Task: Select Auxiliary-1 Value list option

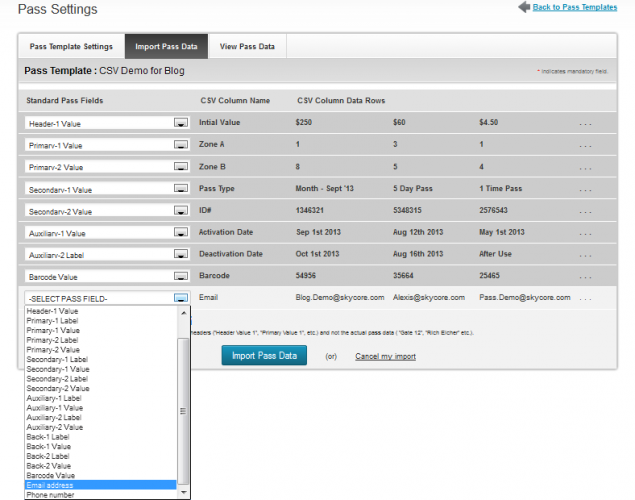Action: click(101, 408)
